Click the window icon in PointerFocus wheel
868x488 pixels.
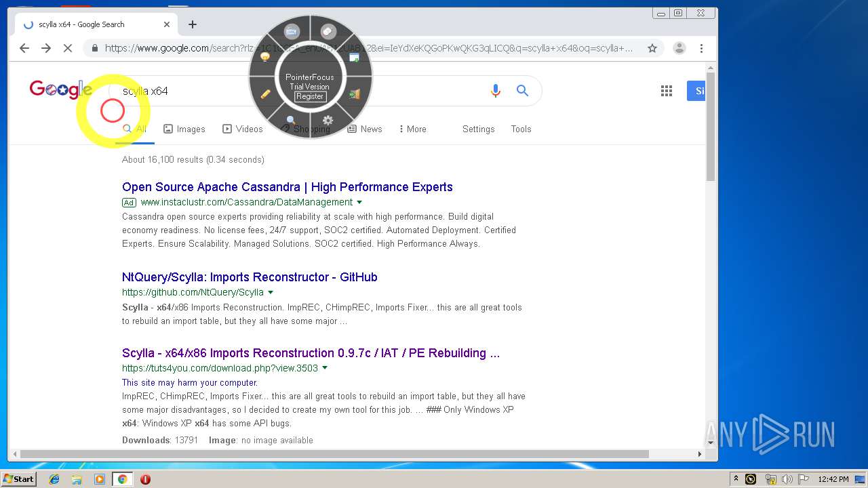[x=354, y=58]
